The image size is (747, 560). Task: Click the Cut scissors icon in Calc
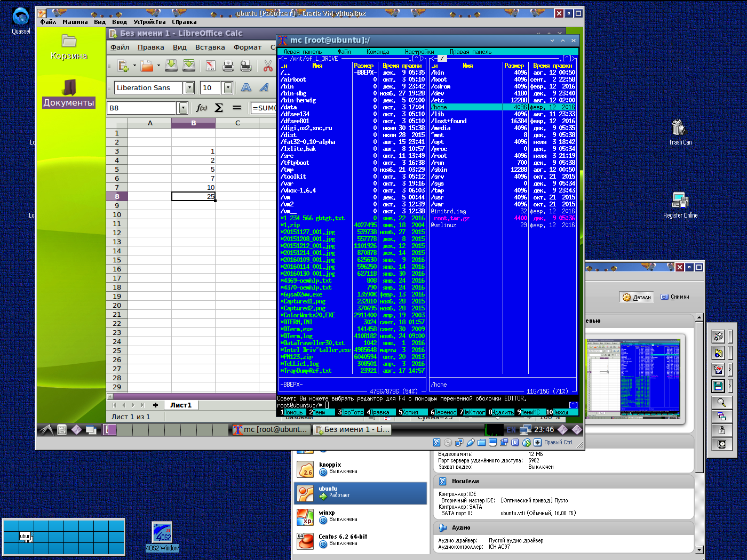(x=268, y=66)
